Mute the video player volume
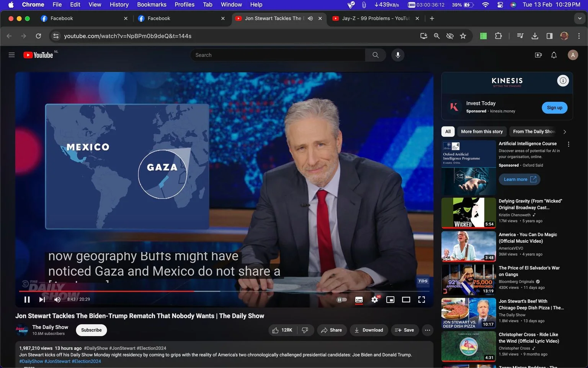 click(57, 299)
